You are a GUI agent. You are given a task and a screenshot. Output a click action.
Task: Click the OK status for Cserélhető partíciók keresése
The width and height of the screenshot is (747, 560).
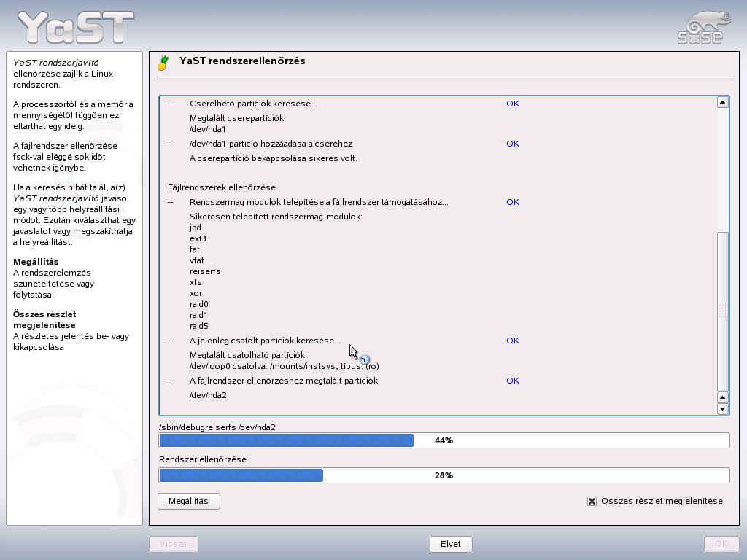513,104
